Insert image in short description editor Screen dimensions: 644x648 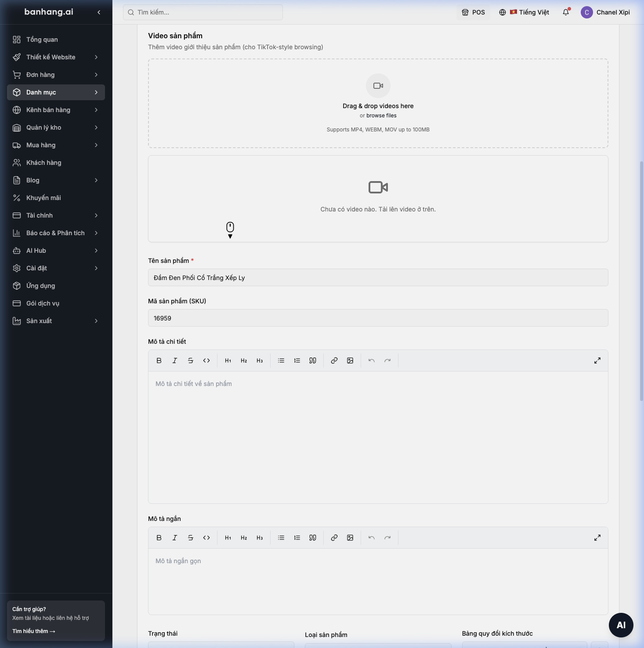(x=350, y=538)
